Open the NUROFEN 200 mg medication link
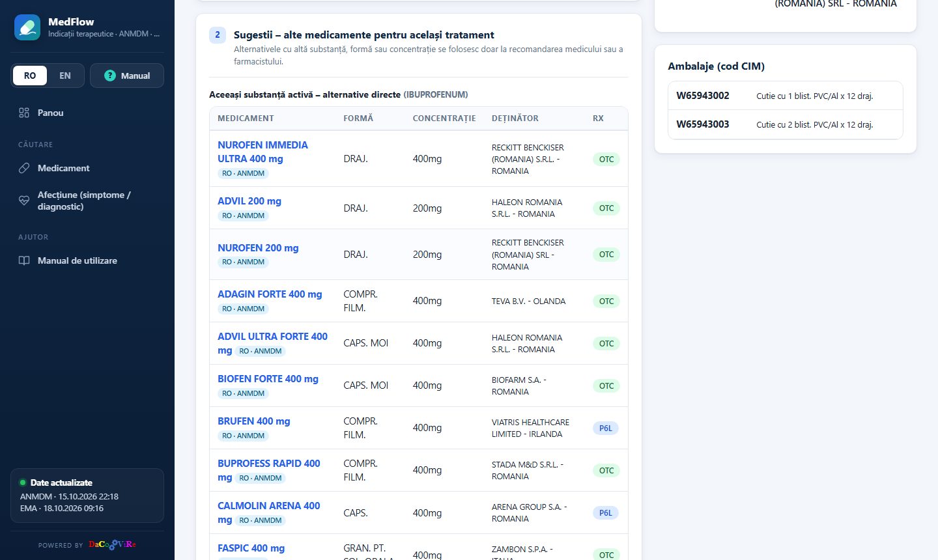Screen dimensions: 938x560 [258, 248]
